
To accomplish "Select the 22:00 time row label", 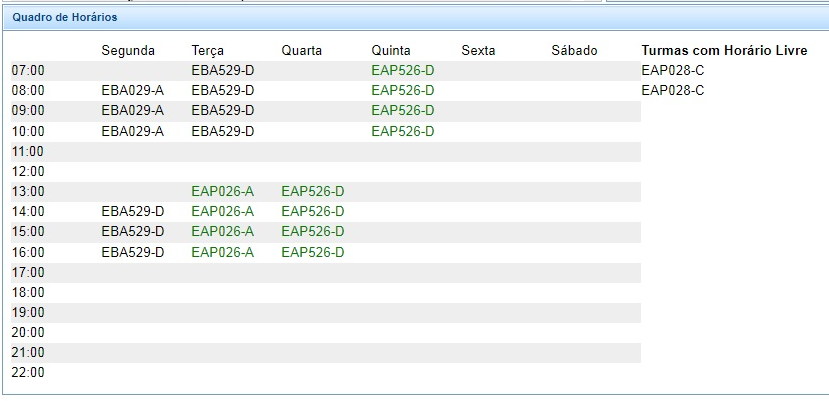I will [x=28, y=373].
